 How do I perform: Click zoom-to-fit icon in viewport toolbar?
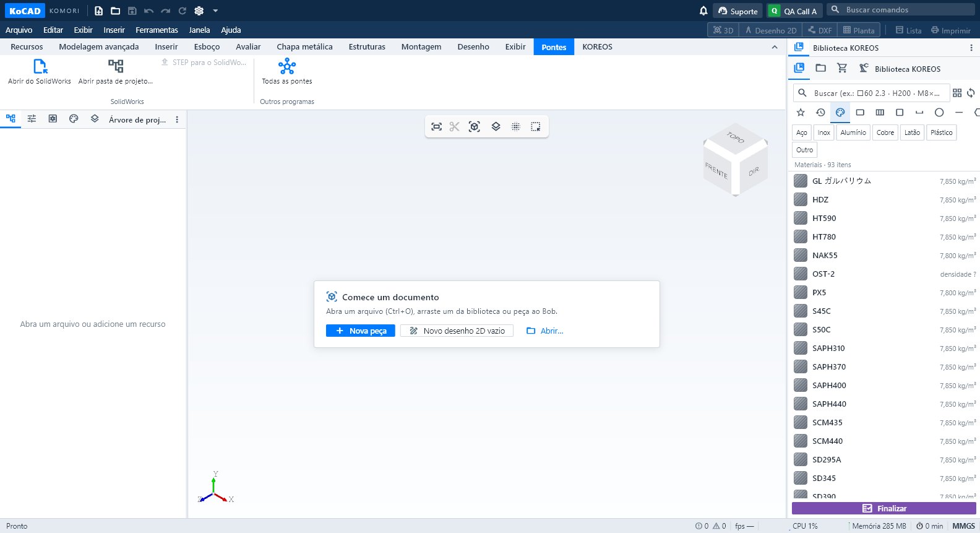point(436,126)
